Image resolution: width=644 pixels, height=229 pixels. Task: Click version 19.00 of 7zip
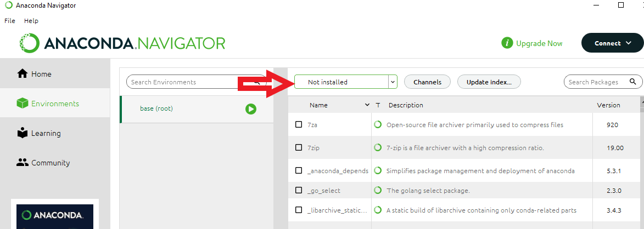click(x=615, y=148)
